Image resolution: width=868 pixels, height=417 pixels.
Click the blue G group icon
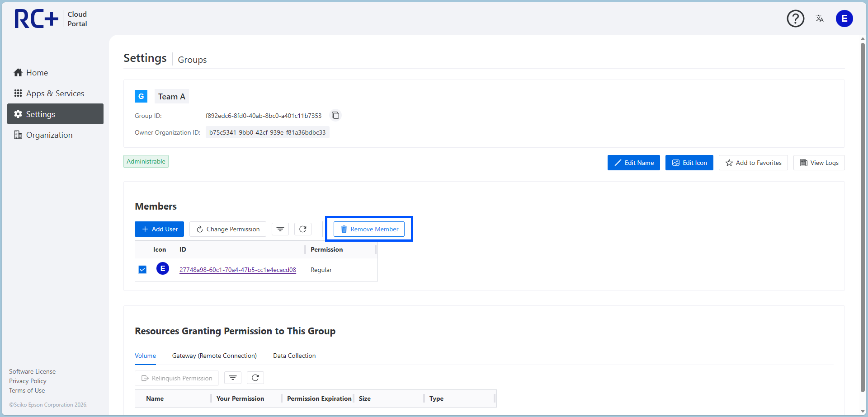click(141, 96)
